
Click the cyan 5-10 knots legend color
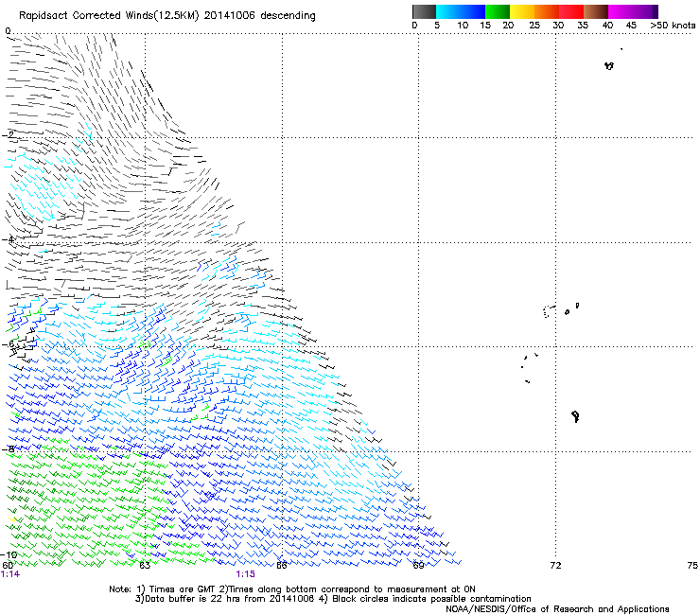[447, 11]
